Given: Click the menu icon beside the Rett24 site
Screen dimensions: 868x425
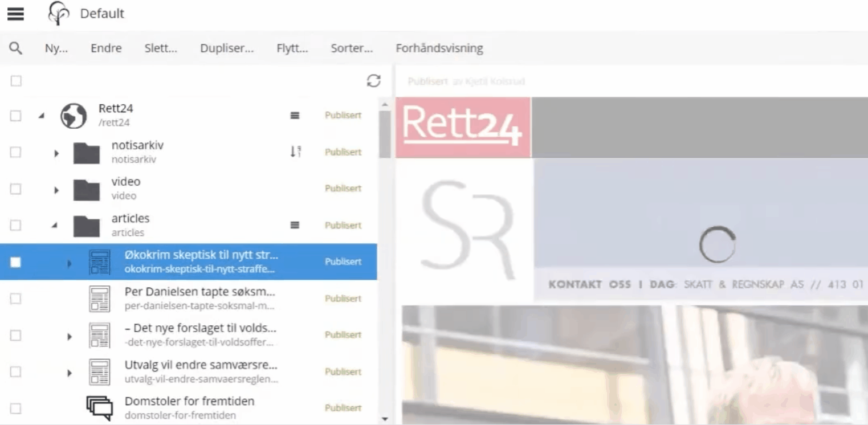Looking at the screenshot, I should pyautogui.click(x=295, y=115).
